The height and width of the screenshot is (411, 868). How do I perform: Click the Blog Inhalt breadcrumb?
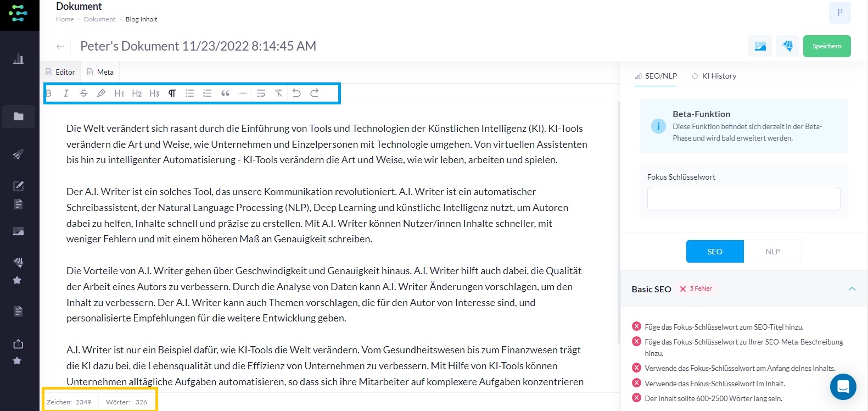point(141,19)
